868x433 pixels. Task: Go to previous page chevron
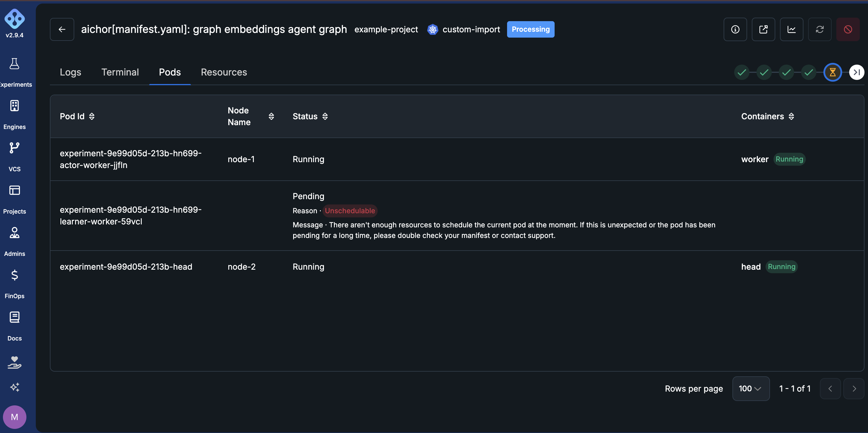pyautogui.click(x=830, y=388)
